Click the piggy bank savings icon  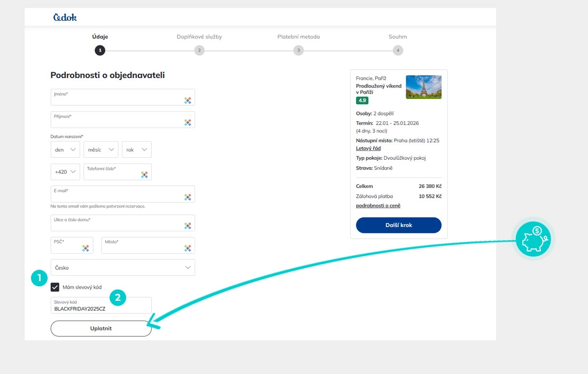[533, 238]
